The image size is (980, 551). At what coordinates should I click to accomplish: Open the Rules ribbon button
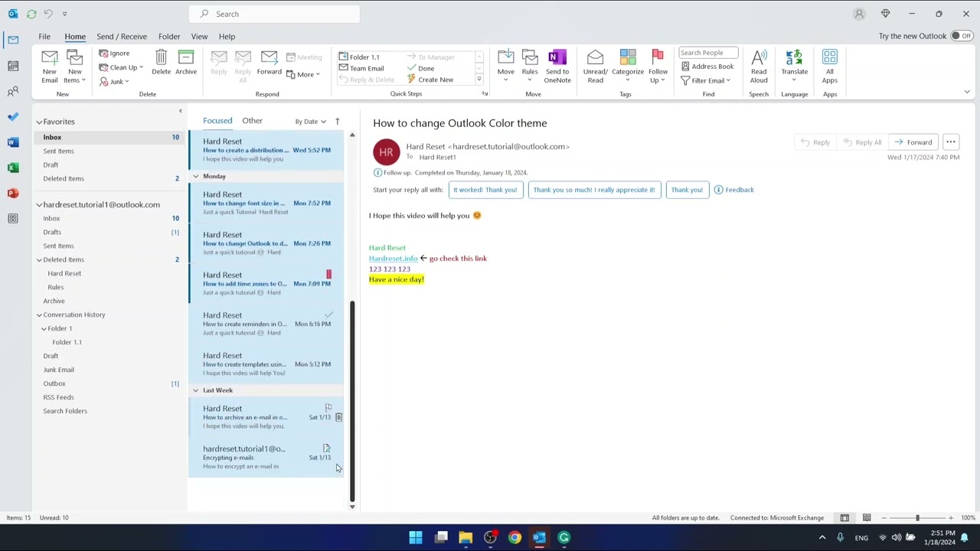click(530, 67)
